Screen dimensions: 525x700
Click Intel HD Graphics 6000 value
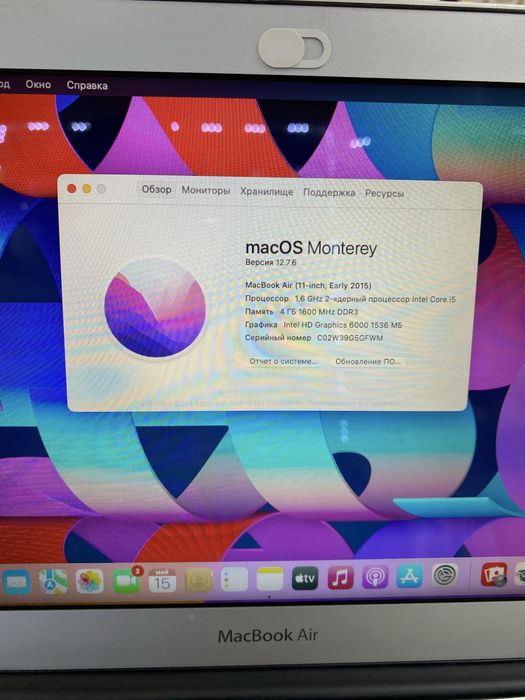point(343,325)
